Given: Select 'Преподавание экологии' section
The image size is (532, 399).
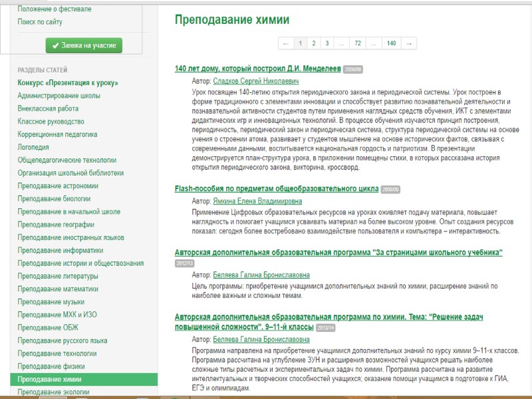Looking at the screenshot, I should pos(54,392).
